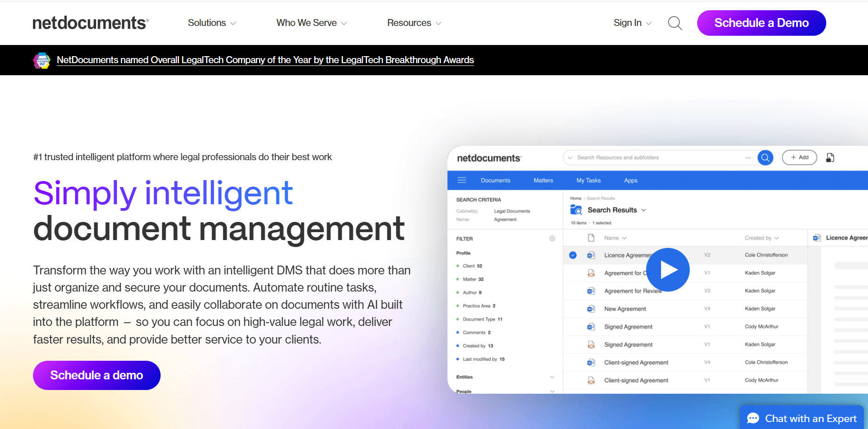Click the chat bubble icon
The height and width of the screenshot is (429, 868).
coord(753,418)
